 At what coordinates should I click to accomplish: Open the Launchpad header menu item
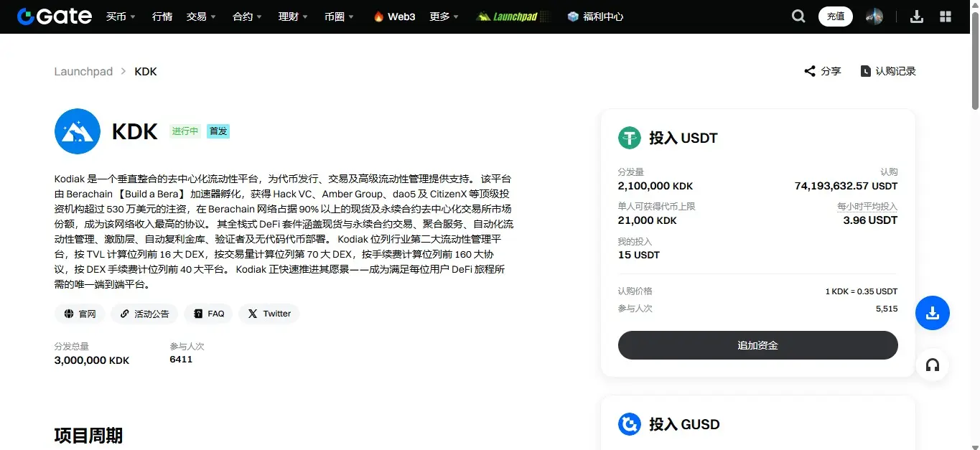(x=514, y=16)
